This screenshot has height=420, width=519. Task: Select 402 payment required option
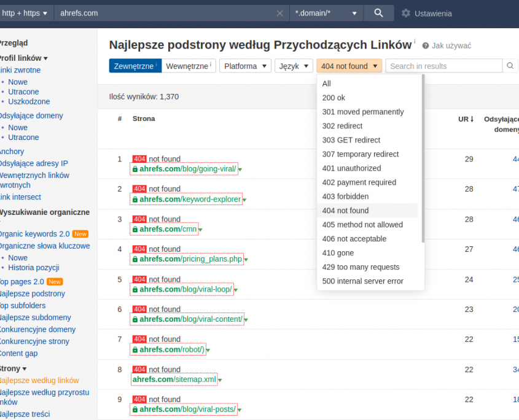tap(367, 182)
